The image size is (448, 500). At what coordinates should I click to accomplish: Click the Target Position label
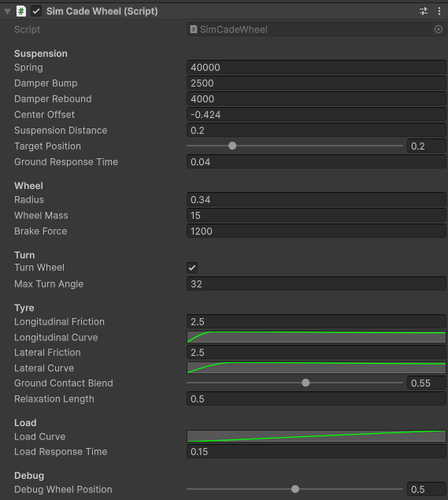47,146
